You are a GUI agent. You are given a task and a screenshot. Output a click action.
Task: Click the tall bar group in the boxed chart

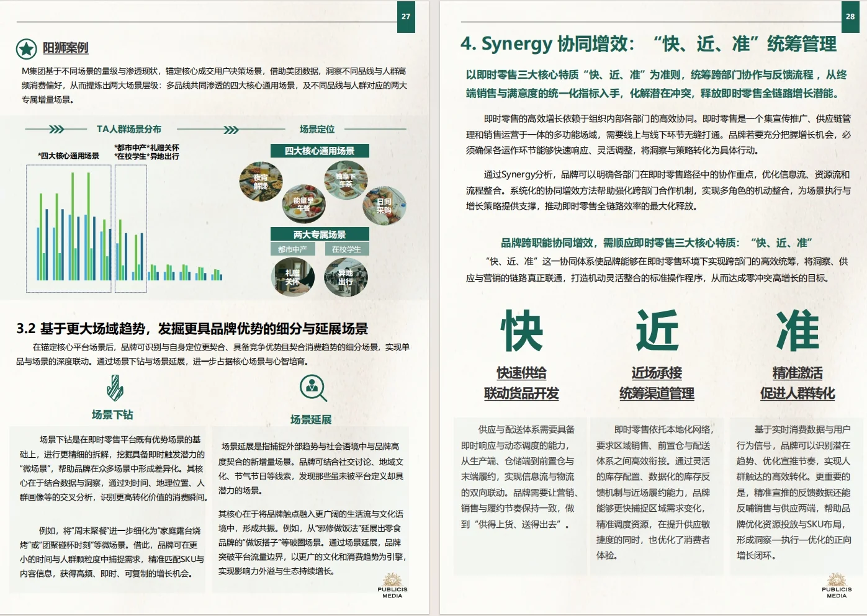click(68, 228)
